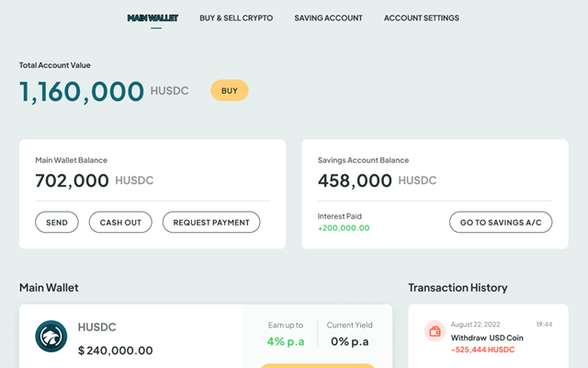The height and width of the screenshot is (368, 588).
Task: Click the $ 240,000.00 HUSDC amount
Action: (116, 351)
